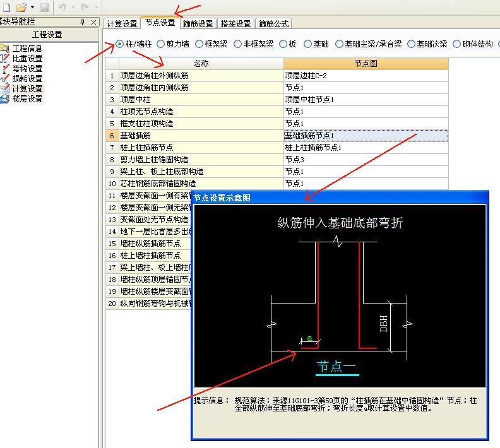Click the 工程设置 panel header
This screenshot has height=448, width=500.
pos(49,35)
